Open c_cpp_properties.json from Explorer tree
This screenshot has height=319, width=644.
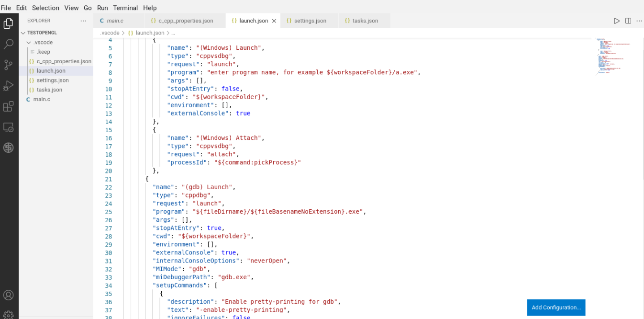coord(56,61)
